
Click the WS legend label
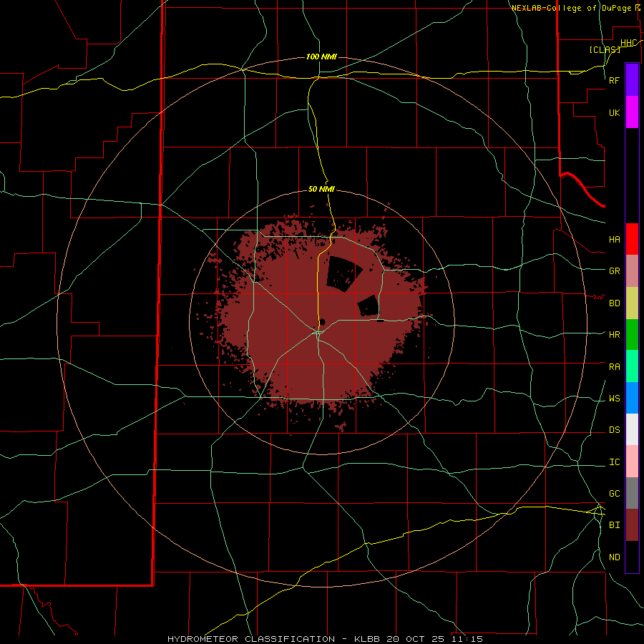pyautogui.click(x=615, y=398)
